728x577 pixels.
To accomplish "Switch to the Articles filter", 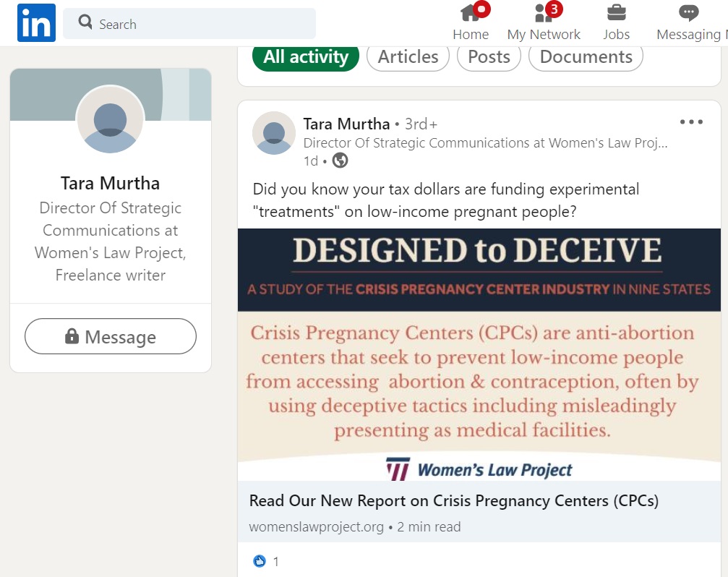I will 408,57.
